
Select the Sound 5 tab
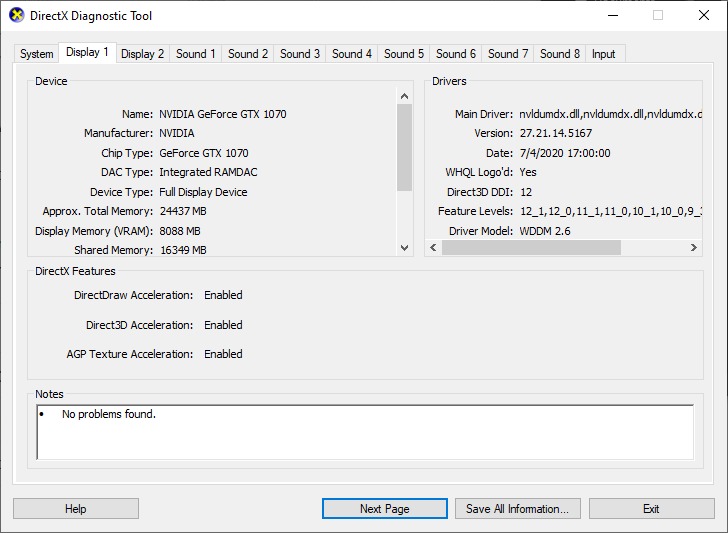[x=403, y=54]
